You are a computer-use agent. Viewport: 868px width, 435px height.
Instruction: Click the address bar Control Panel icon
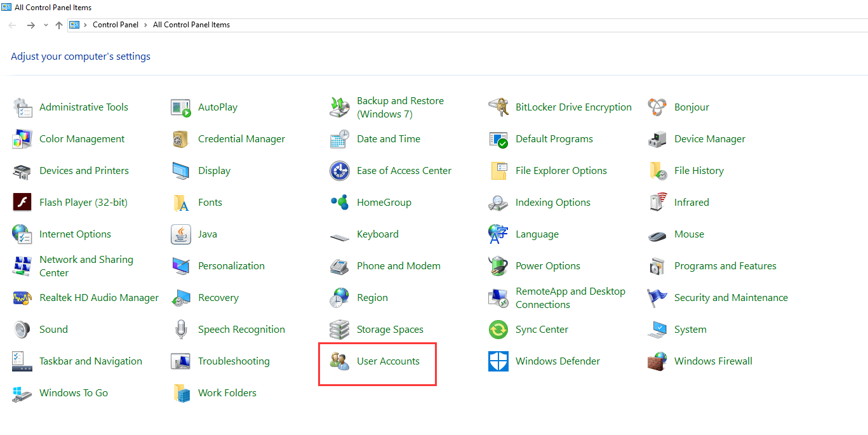click(74, 25)
